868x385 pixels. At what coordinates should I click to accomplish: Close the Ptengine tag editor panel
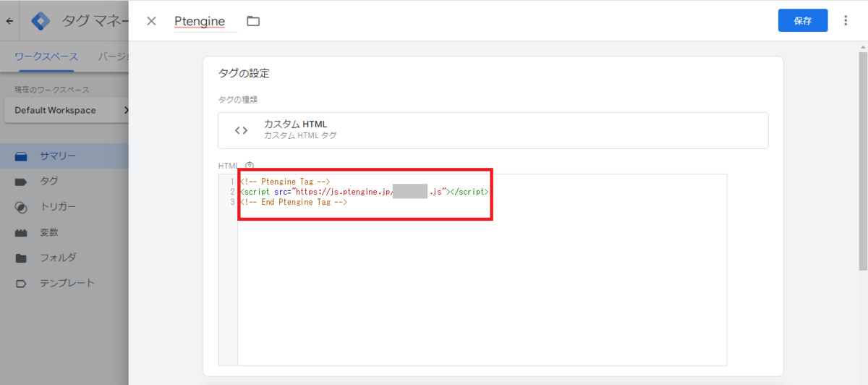(x=151, y=21)
